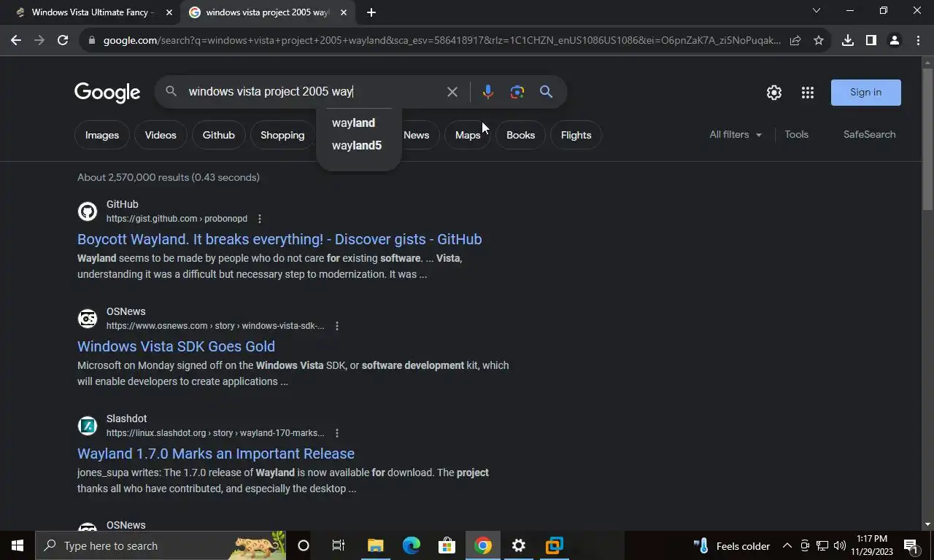Screen dimensions: 934x560
Task: Open the Windows Start menu
Action: tap(18, 545)
